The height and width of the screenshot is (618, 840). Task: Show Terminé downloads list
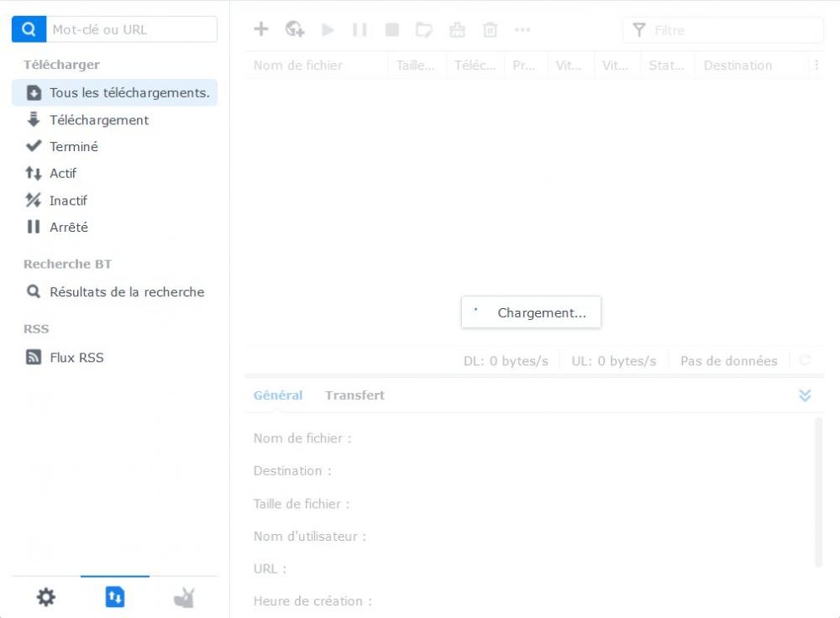[114, 147]
